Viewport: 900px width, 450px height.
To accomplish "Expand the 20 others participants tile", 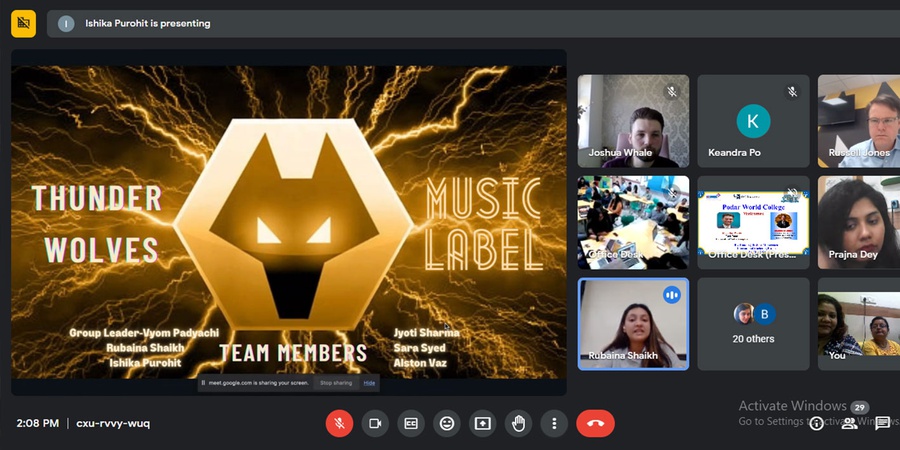I will click(752, 323).
